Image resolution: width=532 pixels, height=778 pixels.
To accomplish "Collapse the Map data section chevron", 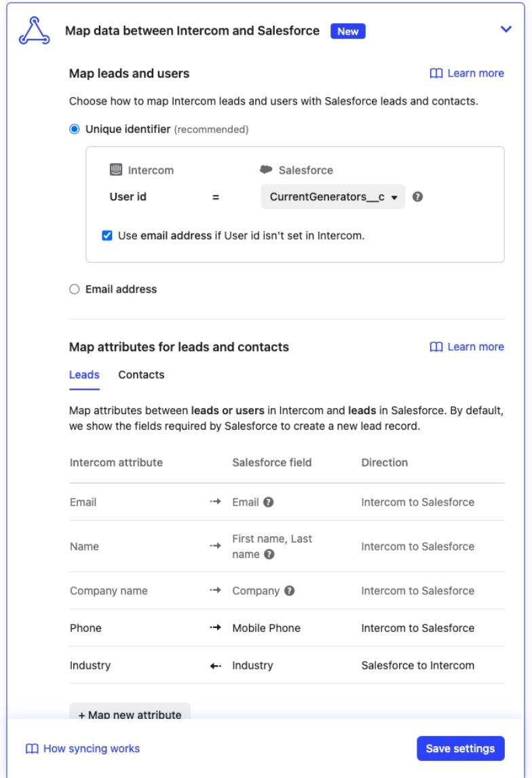I will tap(506, 29).
